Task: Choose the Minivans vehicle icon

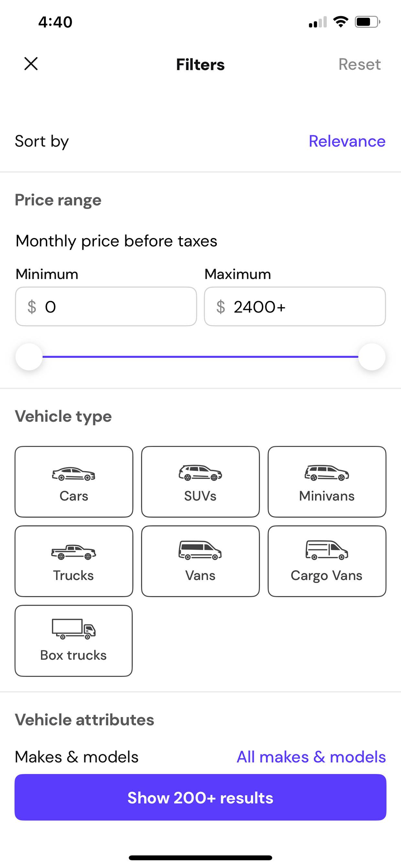Action: [x=327, y=472]
